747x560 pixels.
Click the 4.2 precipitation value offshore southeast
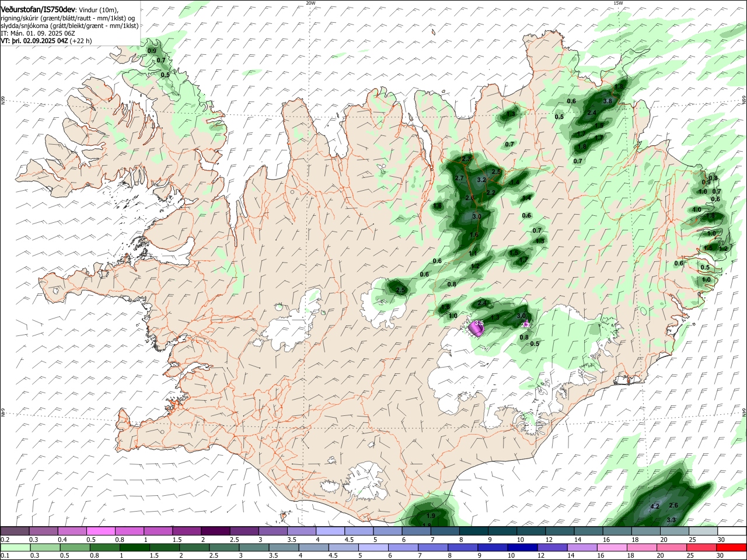click(655, 506)
